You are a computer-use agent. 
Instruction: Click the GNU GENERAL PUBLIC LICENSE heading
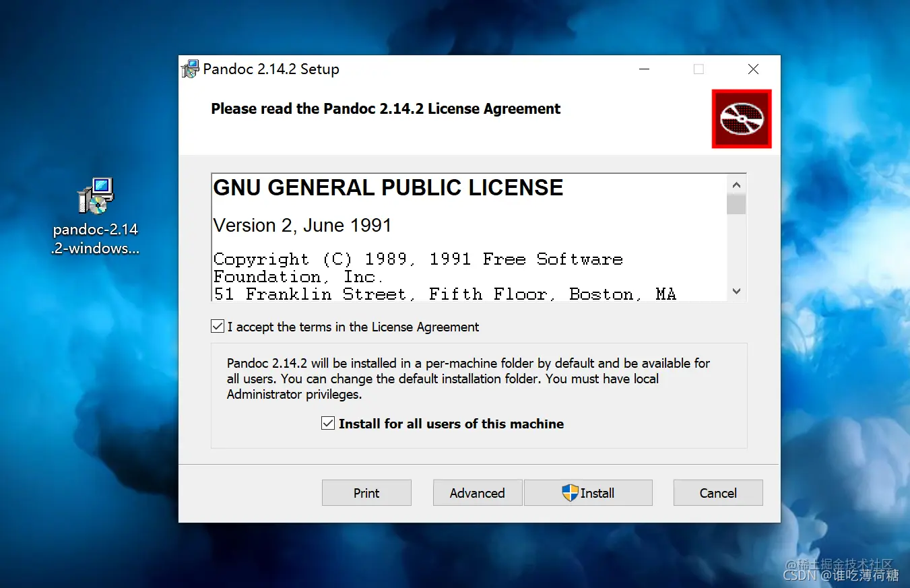point(388,188)
